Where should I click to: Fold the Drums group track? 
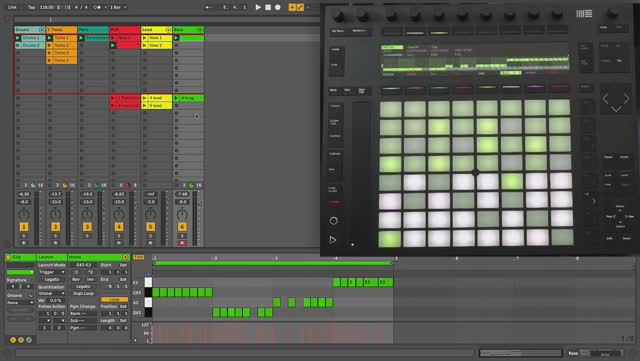click(42, 30)
